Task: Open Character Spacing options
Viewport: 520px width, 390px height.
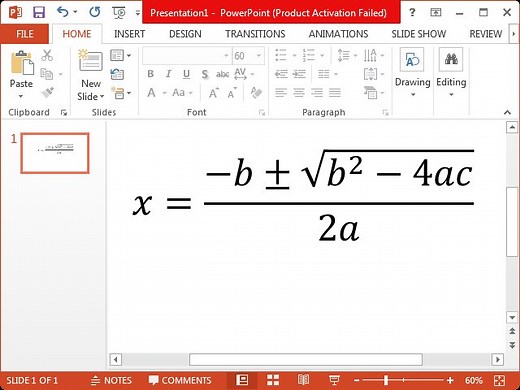Action: pos(244,74)
